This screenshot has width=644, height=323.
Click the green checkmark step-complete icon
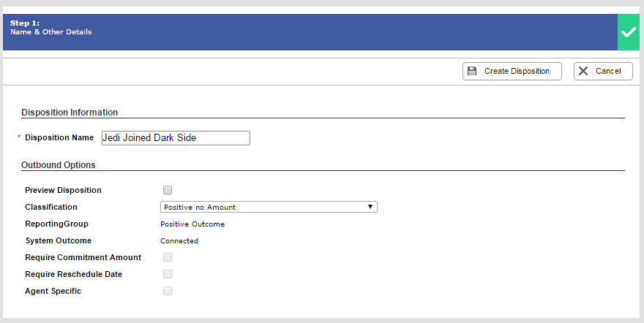tap(628, 32)
